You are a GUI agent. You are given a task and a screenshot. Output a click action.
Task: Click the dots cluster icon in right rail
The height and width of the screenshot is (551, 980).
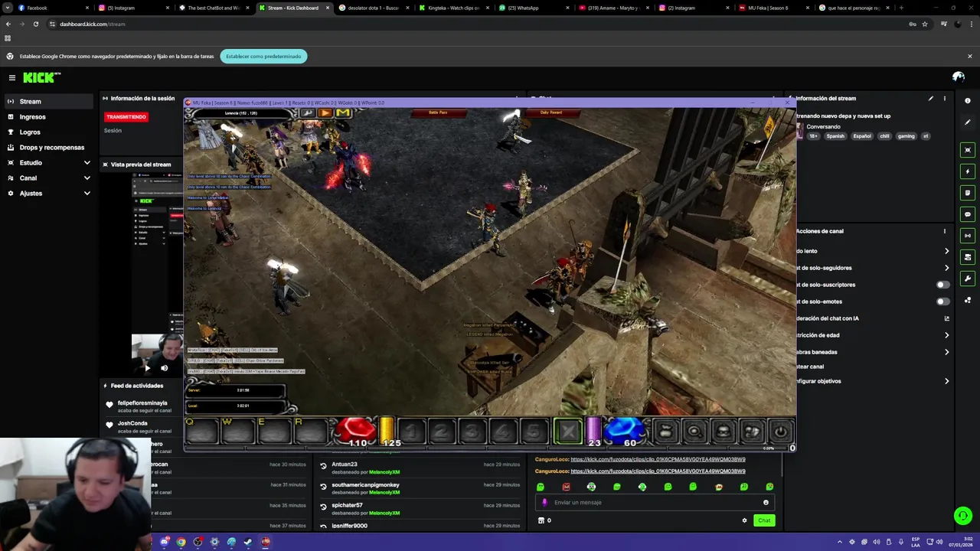click(x=968, y=300)
